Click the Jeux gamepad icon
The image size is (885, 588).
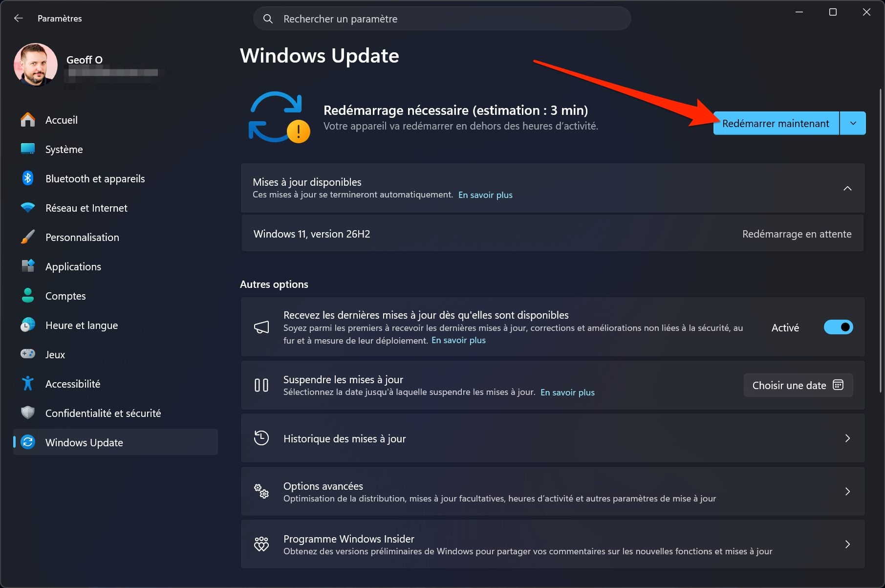click(x=28, y=354)
